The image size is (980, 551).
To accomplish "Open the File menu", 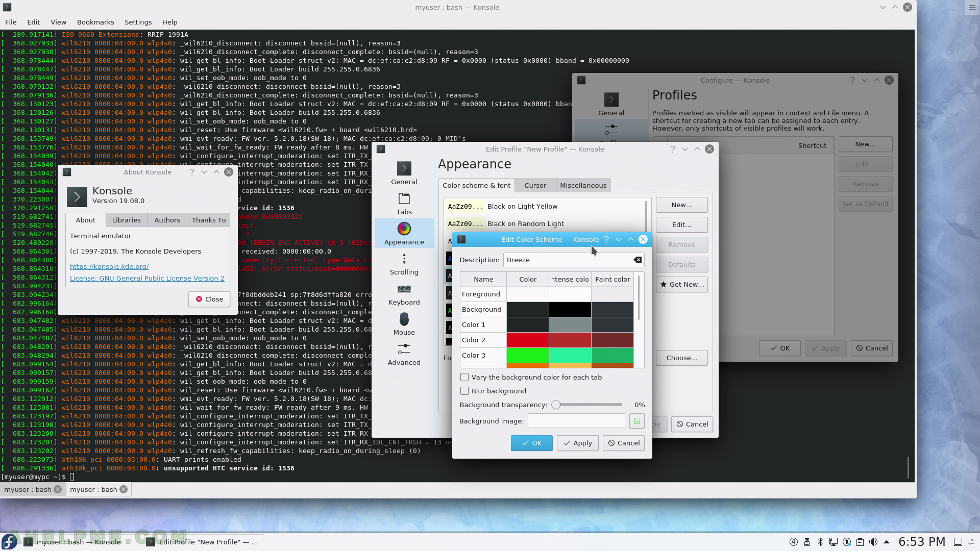I will tap(11, 22).
